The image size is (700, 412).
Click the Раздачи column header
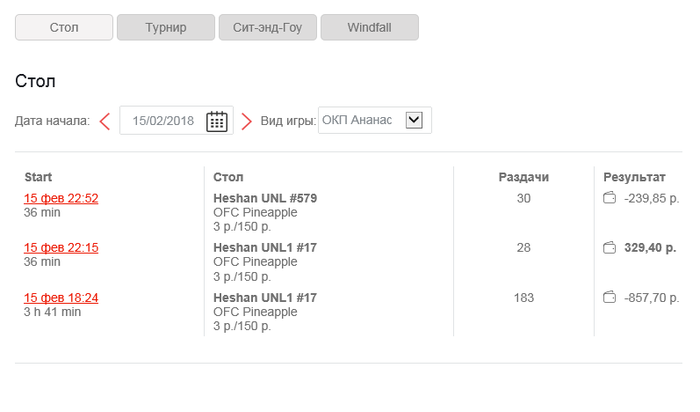point(523,177)
